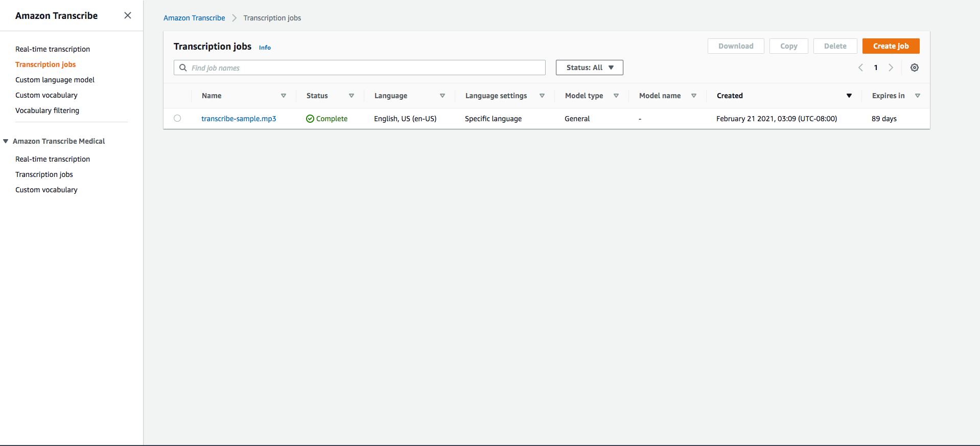Open the Info link beside title

(265, 48)
